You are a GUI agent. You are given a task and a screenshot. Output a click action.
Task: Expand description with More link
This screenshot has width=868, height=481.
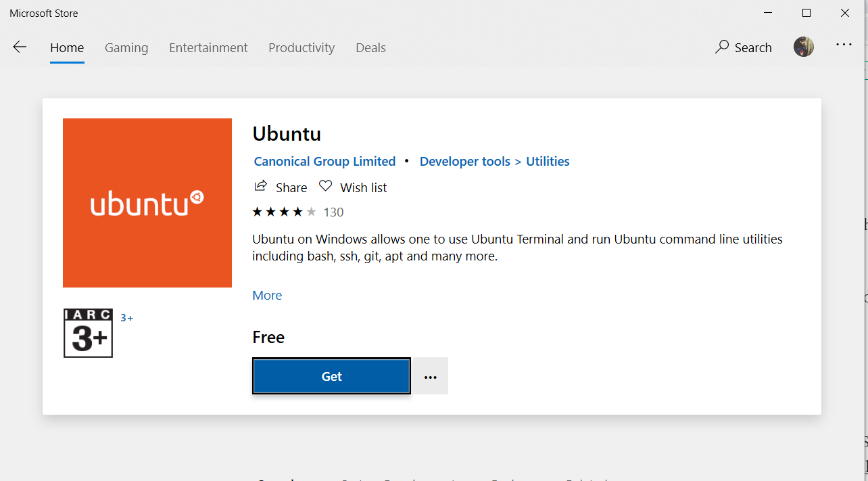(267, 295)
